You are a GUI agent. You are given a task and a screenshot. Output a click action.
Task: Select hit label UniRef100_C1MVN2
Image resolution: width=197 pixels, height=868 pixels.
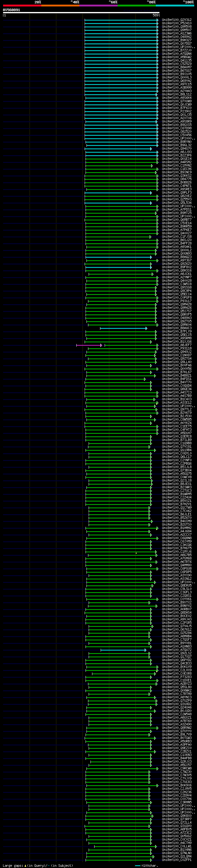click(x=177, y=166)
